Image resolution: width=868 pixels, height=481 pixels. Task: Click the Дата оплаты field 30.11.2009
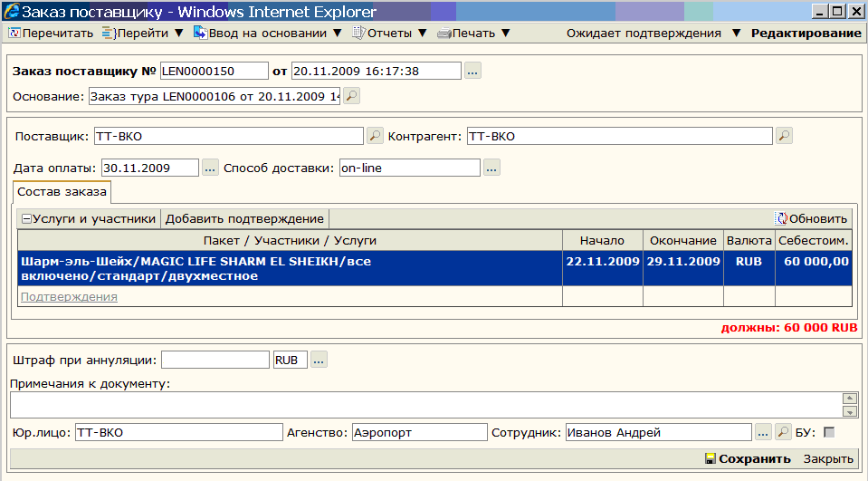tap(149, 168)
